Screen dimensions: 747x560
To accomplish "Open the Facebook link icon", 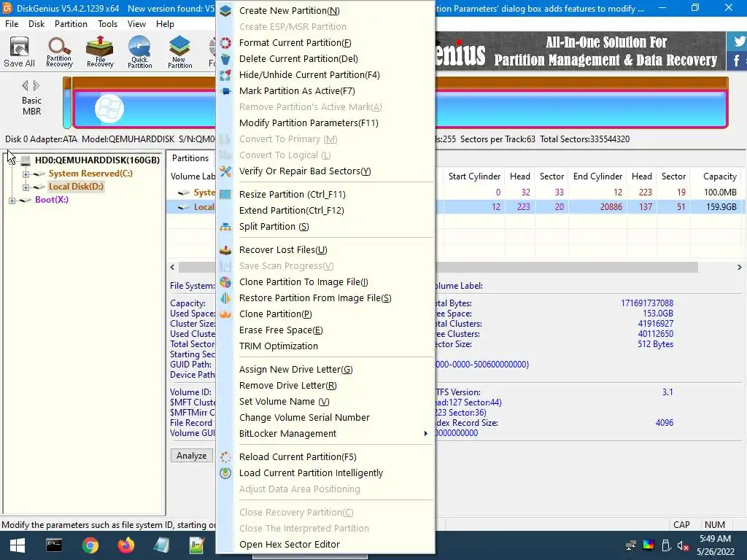I will [737, 61].
